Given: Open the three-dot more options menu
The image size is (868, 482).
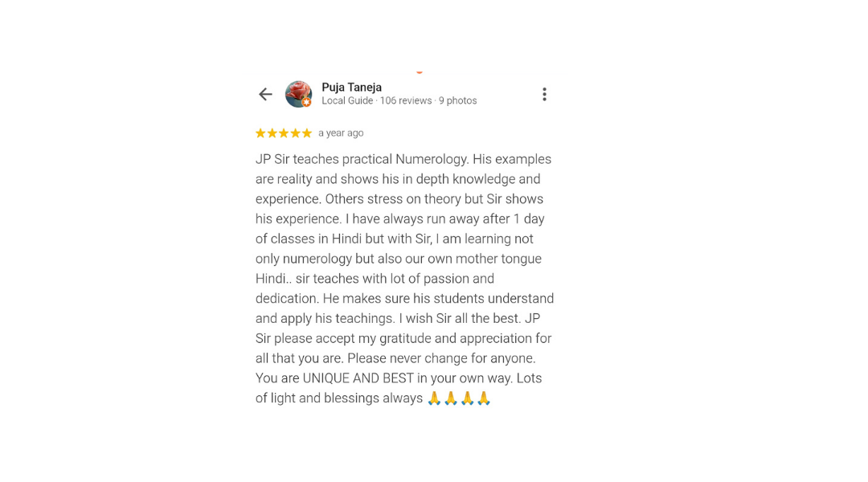Looking at the screenshot, I should (x=544, y=95).
